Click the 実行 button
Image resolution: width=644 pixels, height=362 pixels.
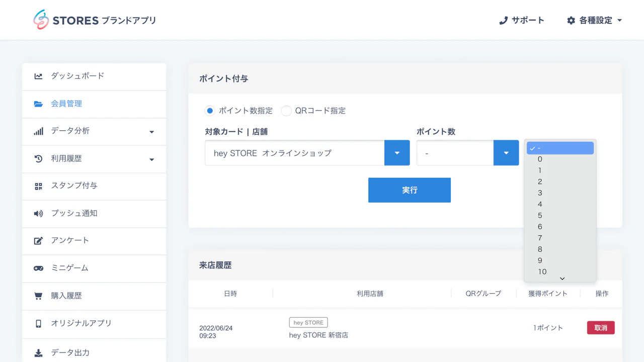[410, 190]
